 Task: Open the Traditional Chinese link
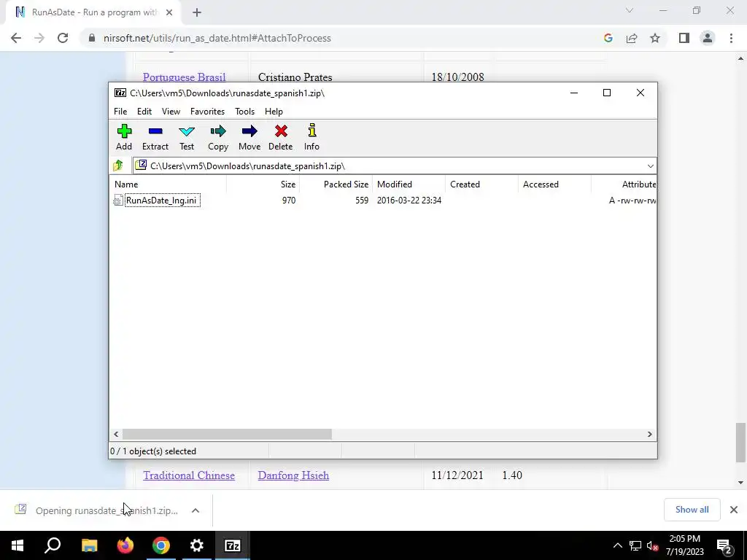click(x=189, y=475)
